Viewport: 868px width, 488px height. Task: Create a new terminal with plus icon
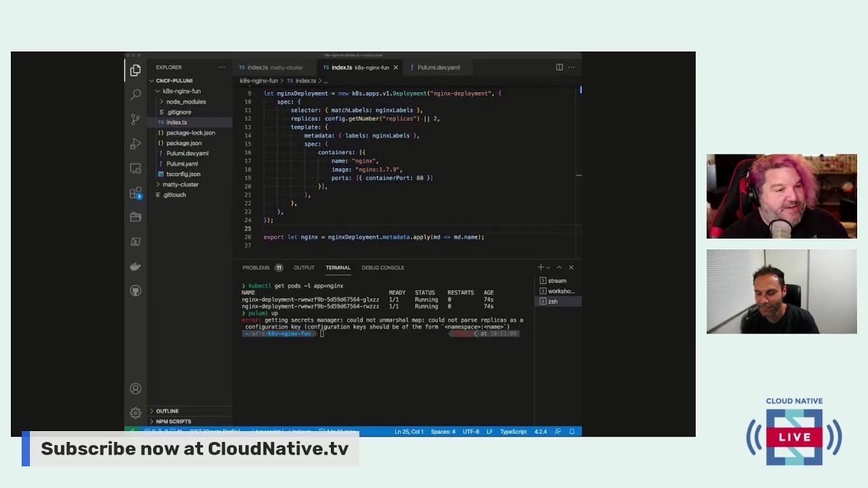(540, 267)
